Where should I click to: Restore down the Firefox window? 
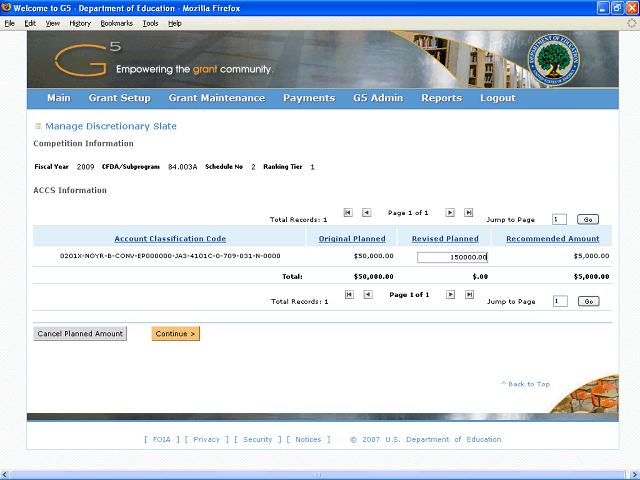[618, 8]
